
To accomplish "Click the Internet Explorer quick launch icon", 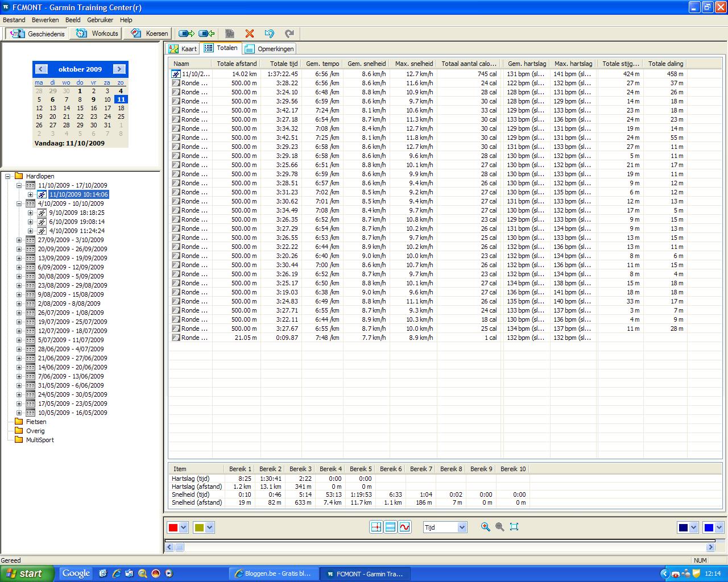I will pos(116,573).
